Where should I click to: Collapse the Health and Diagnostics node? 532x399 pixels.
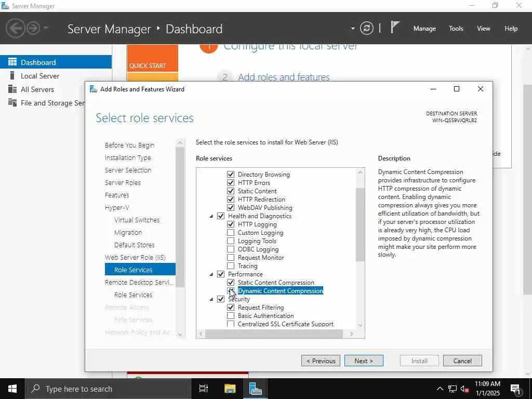(x=211, y=216)
